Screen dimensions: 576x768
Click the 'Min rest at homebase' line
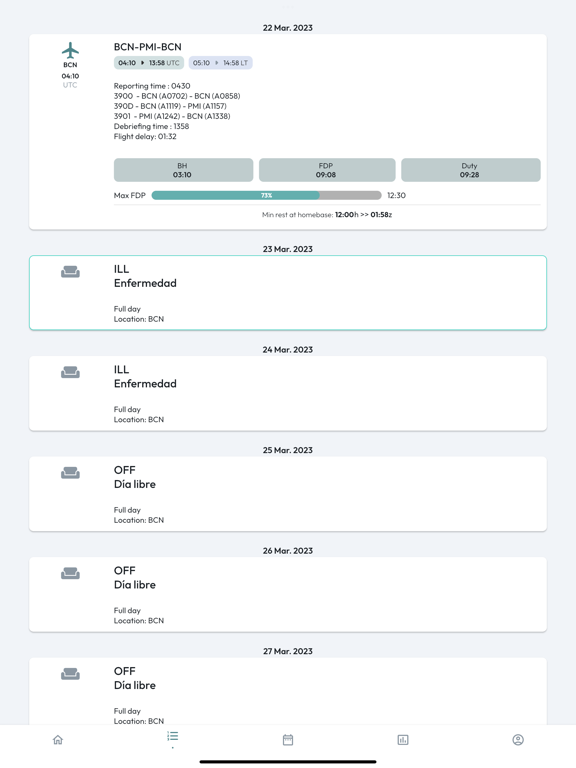pyautogui.click(x=327, y=215)
